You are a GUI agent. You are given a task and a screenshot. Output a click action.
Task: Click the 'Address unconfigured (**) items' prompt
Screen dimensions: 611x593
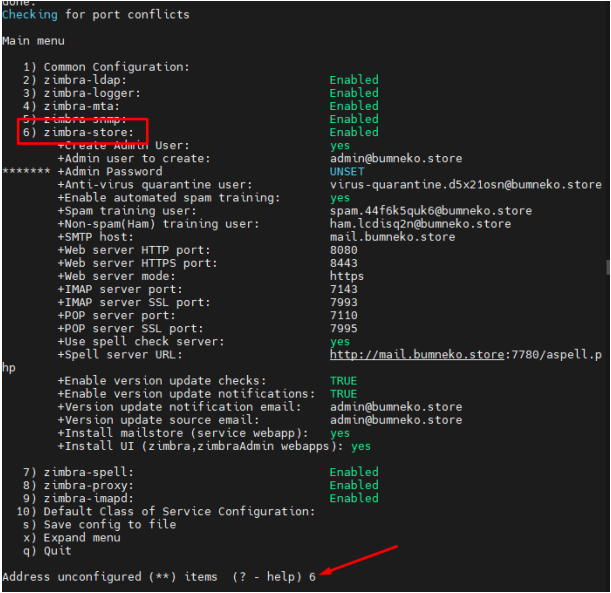click(x=110, y=577)
